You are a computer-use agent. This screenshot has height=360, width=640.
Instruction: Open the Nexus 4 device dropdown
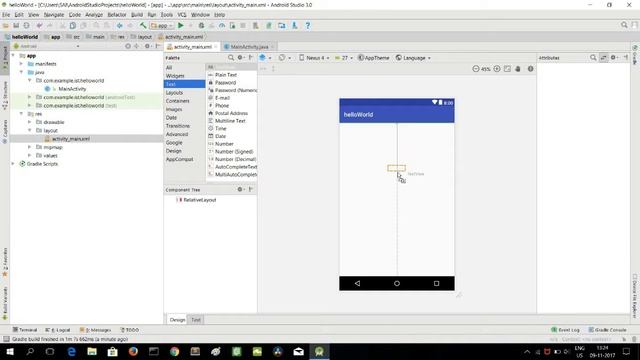(x=314, y=58)
